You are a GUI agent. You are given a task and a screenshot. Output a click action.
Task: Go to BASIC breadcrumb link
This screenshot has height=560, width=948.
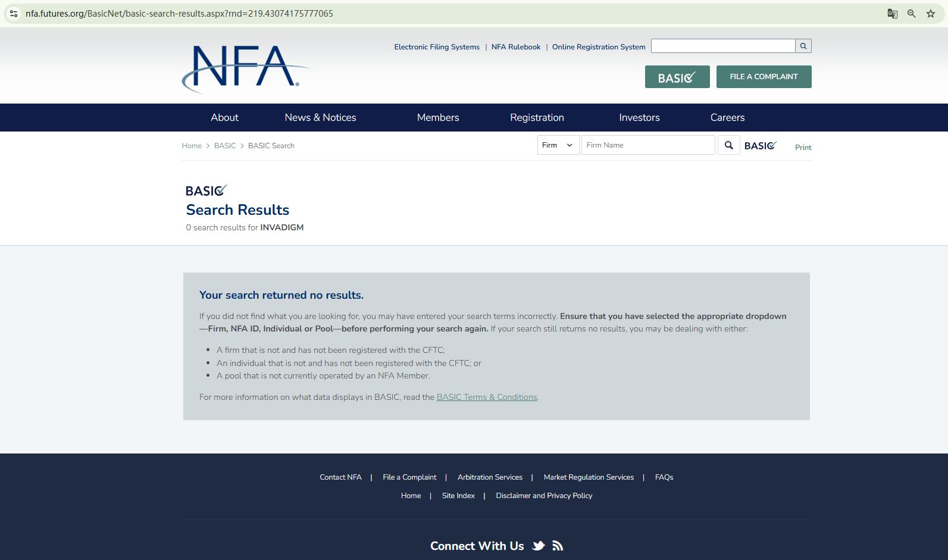click(225, 146)
